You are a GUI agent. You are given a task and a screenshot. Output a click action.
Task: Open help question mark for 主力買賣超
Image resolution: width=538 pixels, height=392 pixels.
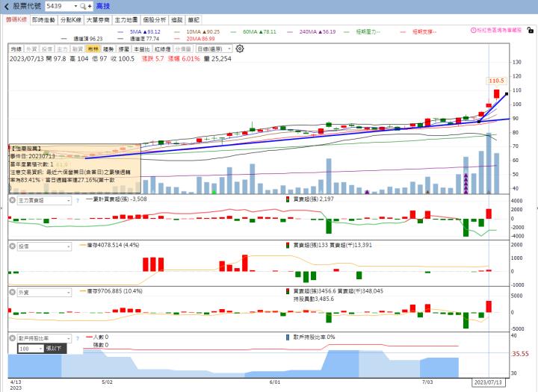[78, 200]
